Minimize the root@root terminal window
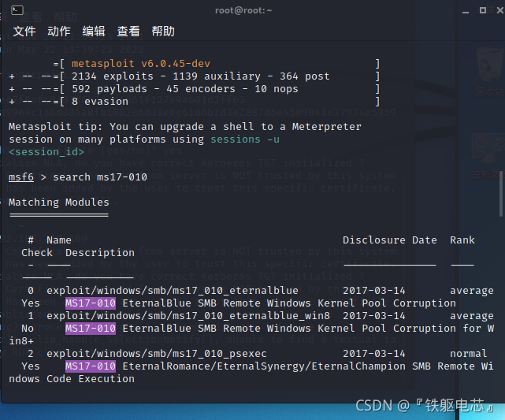The width and height of the screenshot is (505, 420). click(466, 11)
